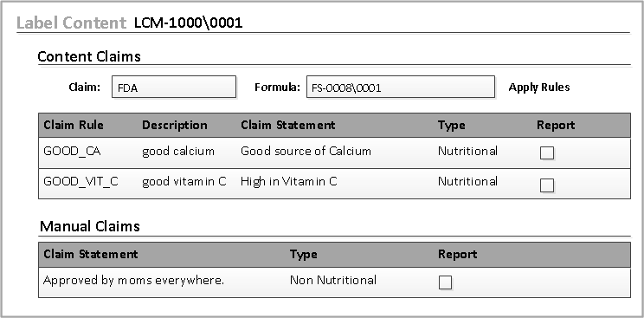This screenshot has height=318, width=644.
Task: Select the GOOD_VIT_C claim rule row
Action: 334,184
